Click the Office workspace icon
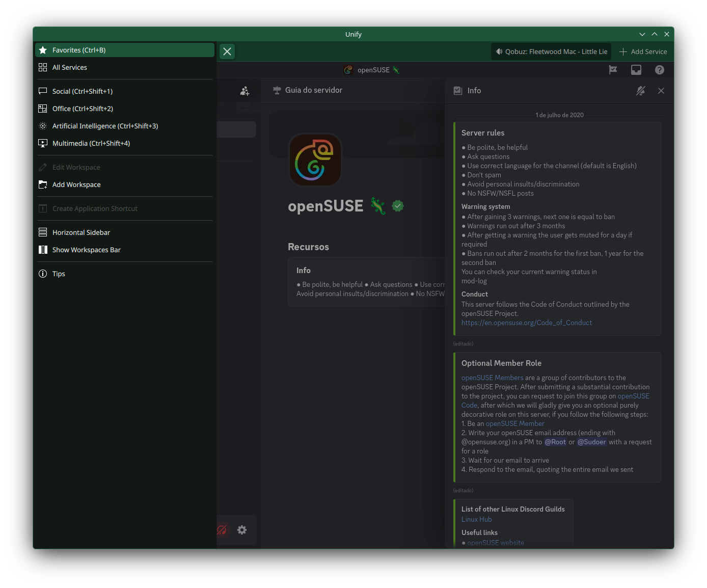Image resolution: width=707 pixels, height=588 pixels. click(x=43, y=109)
